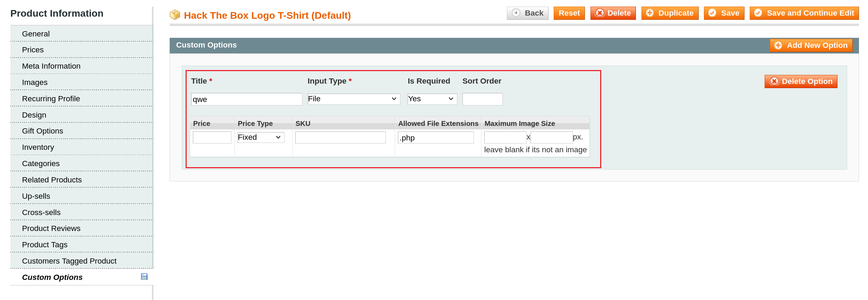Viewport: 868px width, 300px height.
Task: Click the SKU input field
Action: click(340, 137)
